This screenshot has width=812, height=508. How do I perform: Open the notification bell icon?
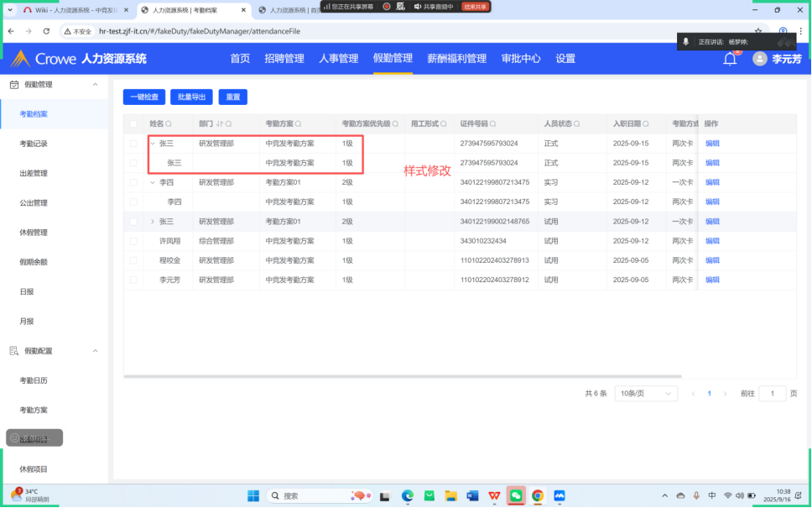pos(730,59)
